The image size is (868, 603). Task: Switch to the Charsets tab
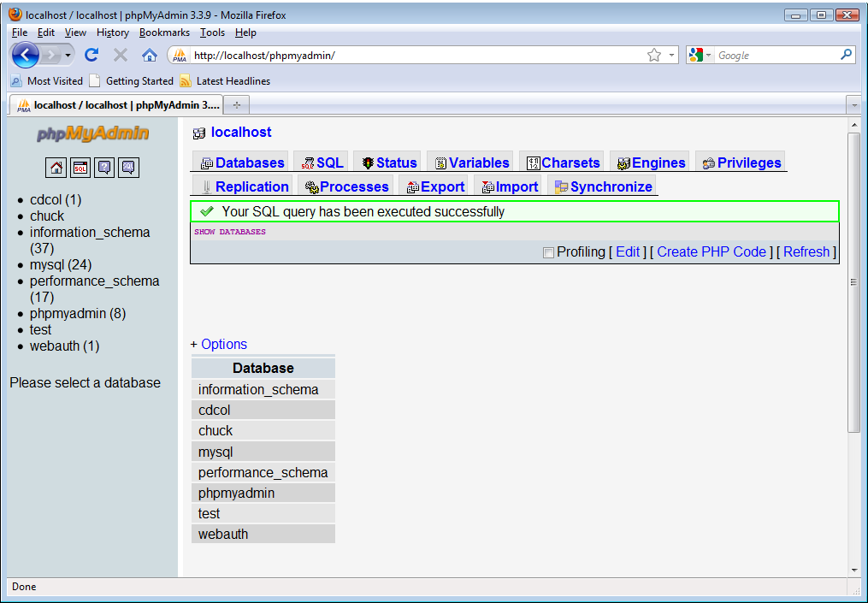(x=563, y=163)
